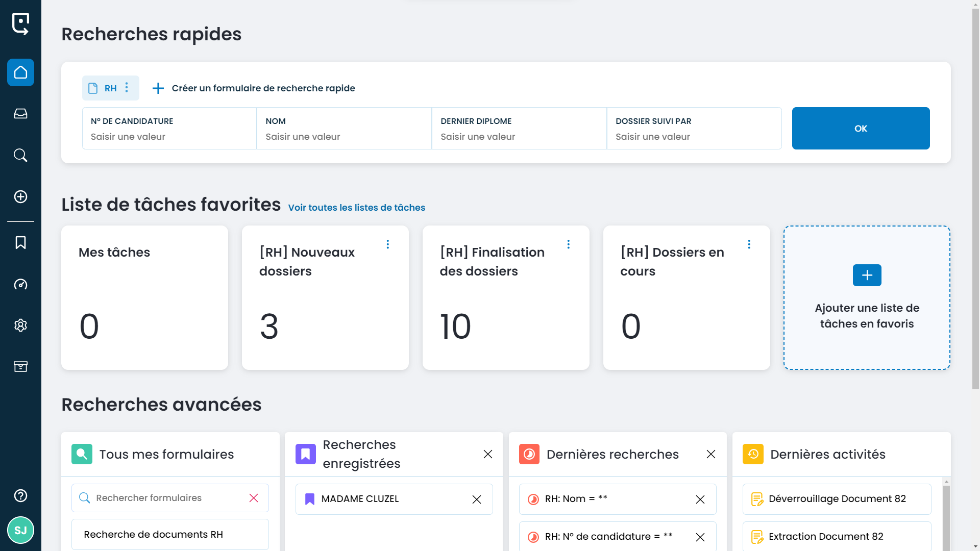Viewport: 980px width, 551px height.
Task: Click the OK button to run quick search
Action: pyautogui.click(x=861, y=128)
